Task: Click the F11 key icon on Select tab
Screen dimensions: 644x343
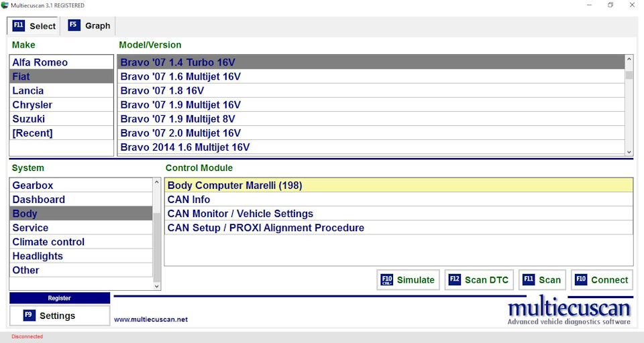Action: coord(19,25)
